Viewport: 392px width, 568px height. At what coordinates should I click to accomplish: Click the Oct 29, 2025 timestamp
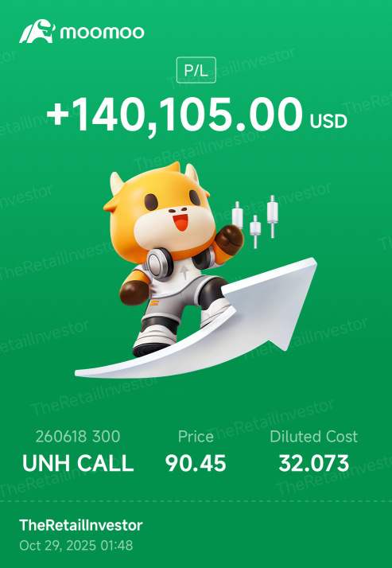coord(76,545)
